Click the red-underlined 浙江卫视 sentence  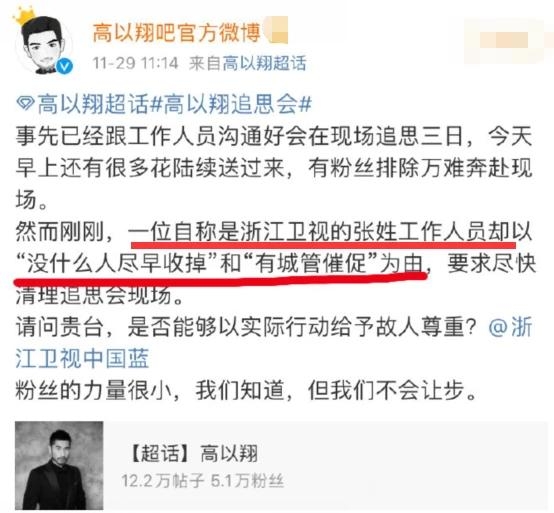coord(278,248)
